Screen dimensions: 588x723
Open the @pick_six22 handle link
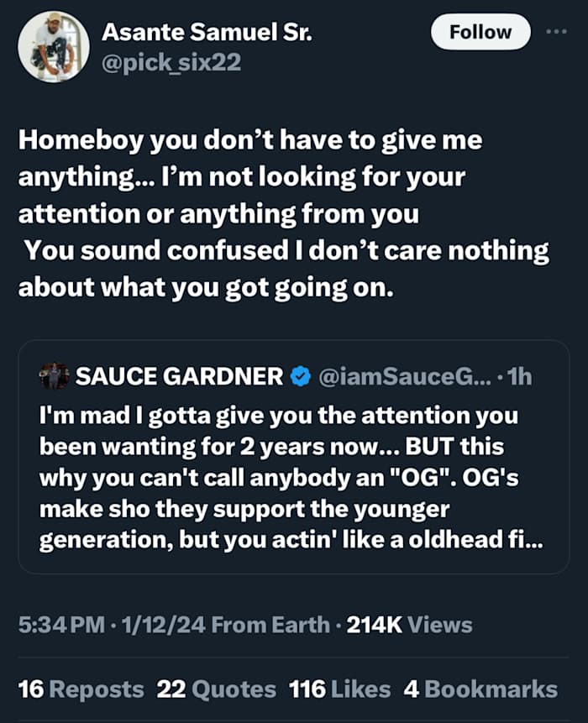coord(171,61)
